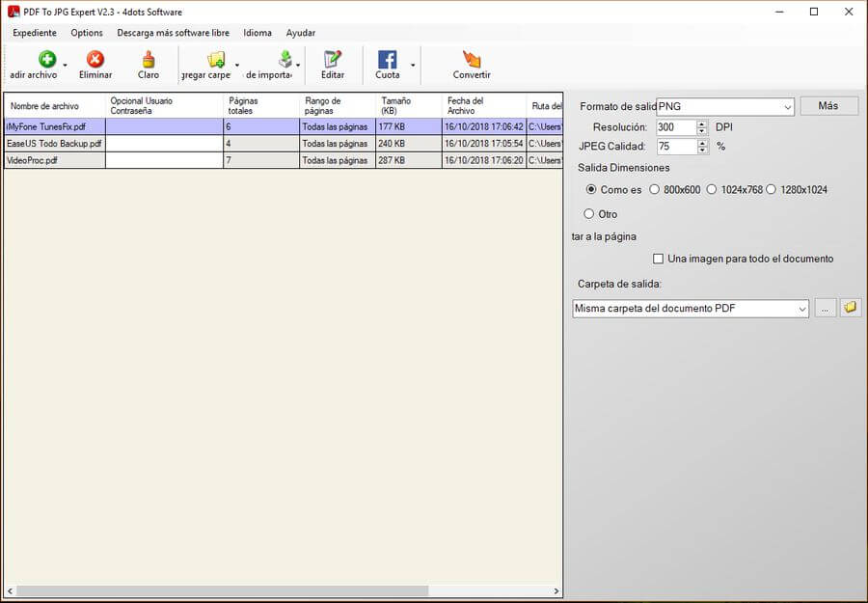Click the Facebook Cuota icon

(x=387, y=59)
